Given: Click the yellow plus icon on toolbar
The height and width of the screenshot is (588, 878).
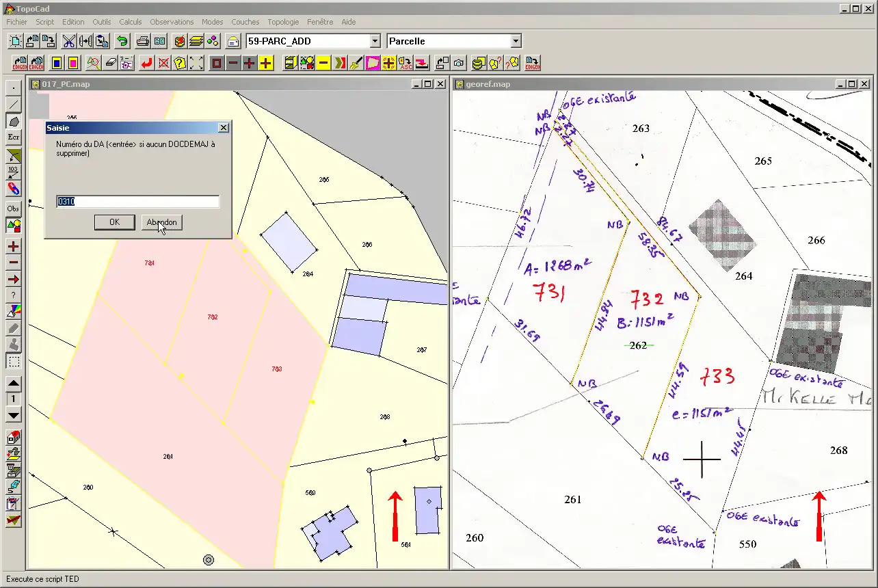Looking at the screenshot, I should point(266,63).
